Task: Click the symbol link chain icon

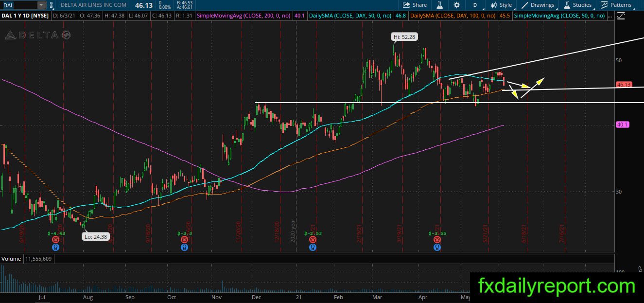Action: pyautogui.click(x=52, y=5)
